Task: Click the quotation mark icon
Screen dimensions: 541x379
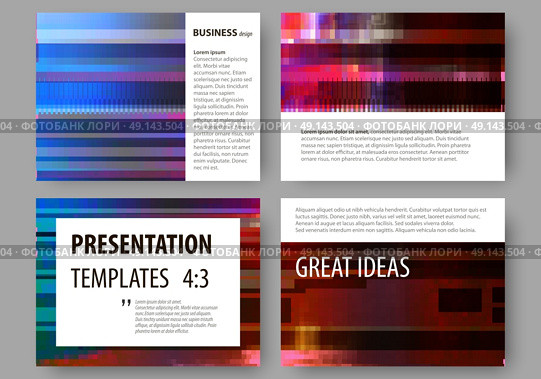Action: (126, 303)
